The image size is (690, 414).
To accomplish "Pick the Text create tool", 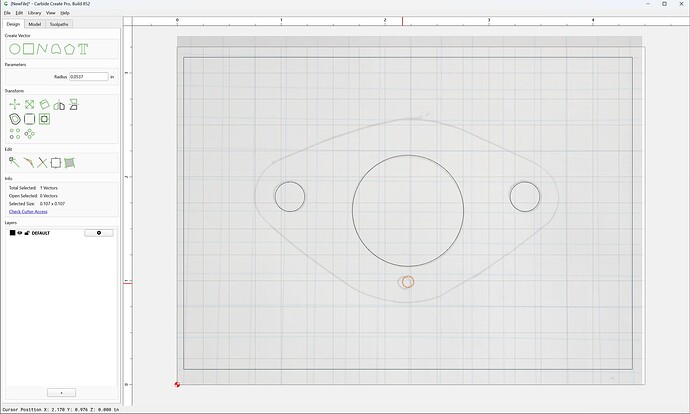I will [x=83, y=49].
